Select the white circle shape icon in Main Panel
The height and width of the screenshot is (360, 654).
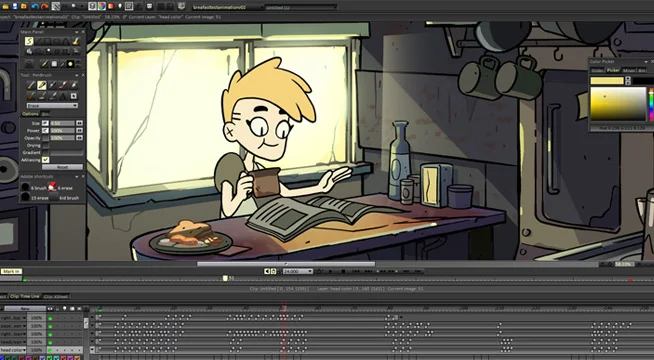70,64
